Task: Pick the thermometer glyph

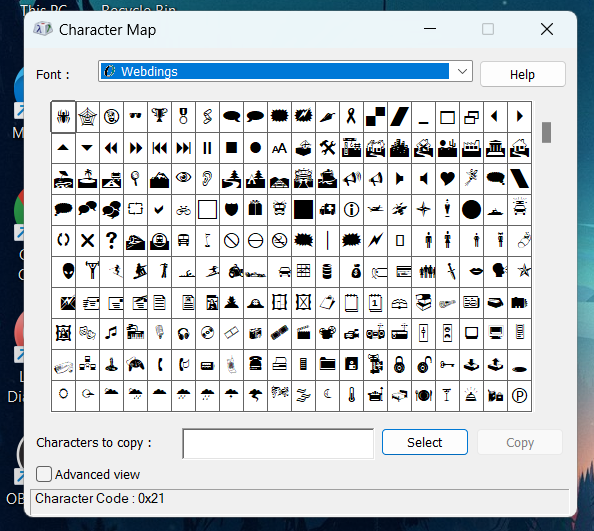Action: click(x=351, y=396)
